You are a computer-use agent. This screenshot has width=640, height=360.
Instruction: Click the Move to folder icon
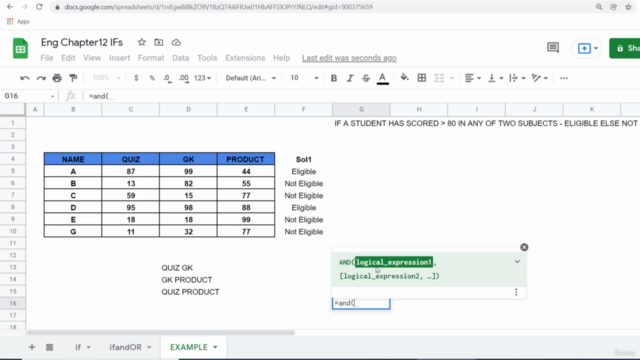(x=158, y=42)
